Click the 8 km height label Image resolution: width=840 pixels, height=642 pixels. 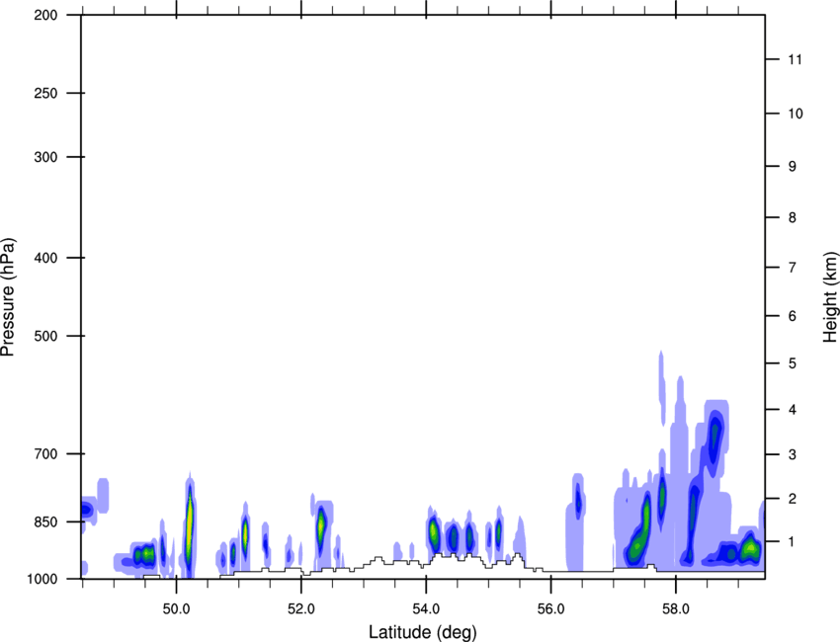(793, 217)
